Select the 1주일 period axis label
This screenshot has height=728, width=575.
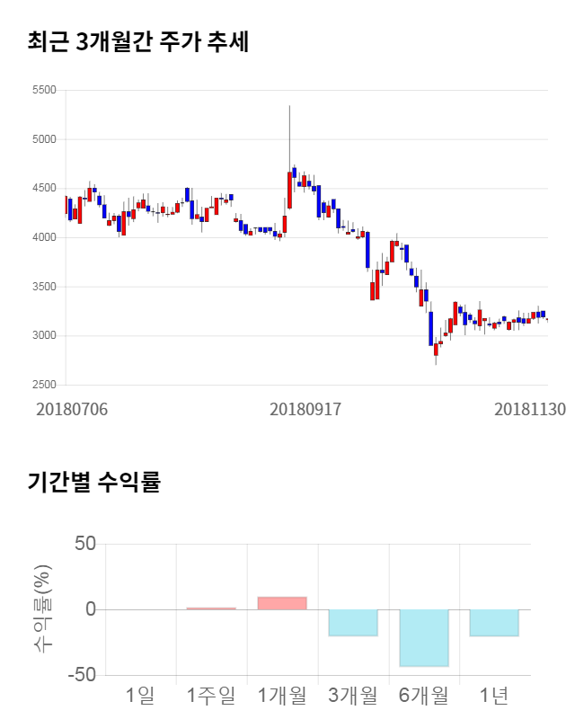(211, 695)
